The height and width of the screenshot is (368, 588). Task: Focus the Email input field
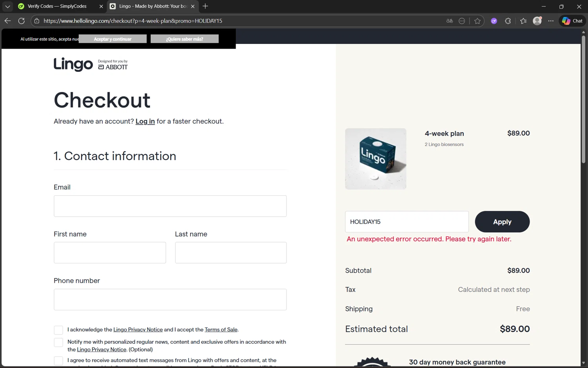pyautogui.click(x=170, y=206)
